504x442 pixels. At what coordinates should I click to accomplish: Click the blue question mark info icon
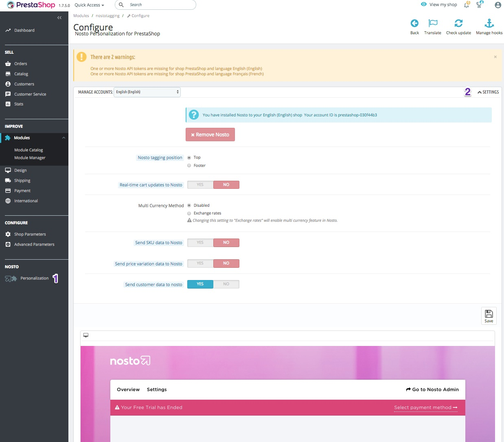click(194, 115)
